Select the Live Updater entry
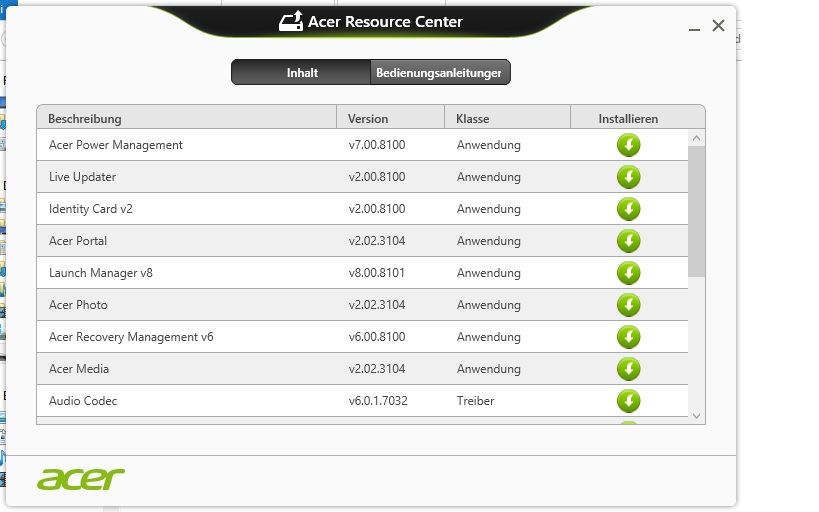This screenshot has height=512, width=819. [x=82, y=177]
